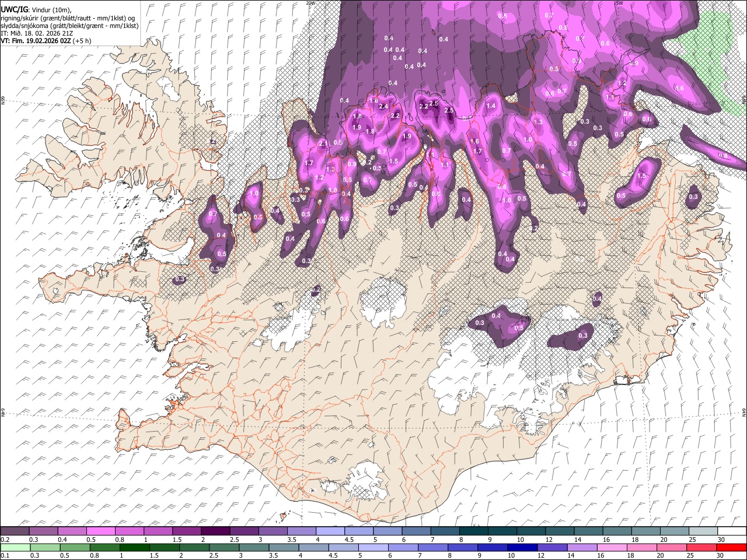Viewport: 747px width, 560px height.
Task: Click the "0.1" label in rain legend row
Action: (x=5, y=555)
